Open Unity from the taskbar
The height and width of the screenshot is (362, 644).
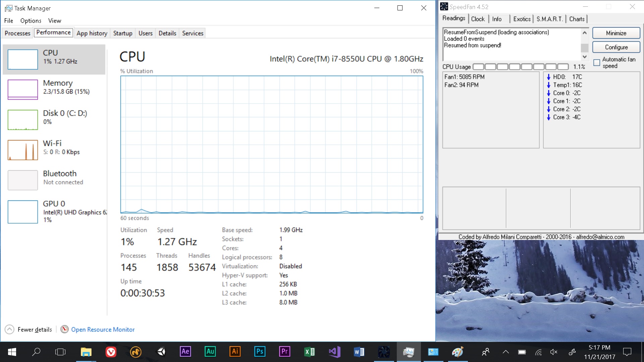click(161, 352)
